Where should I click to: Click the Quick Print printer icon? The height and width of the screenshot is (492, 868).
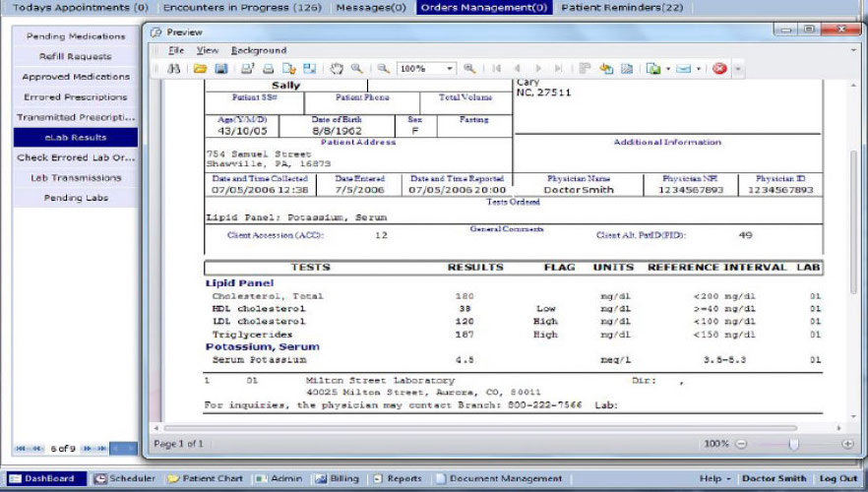coord(269,69)
